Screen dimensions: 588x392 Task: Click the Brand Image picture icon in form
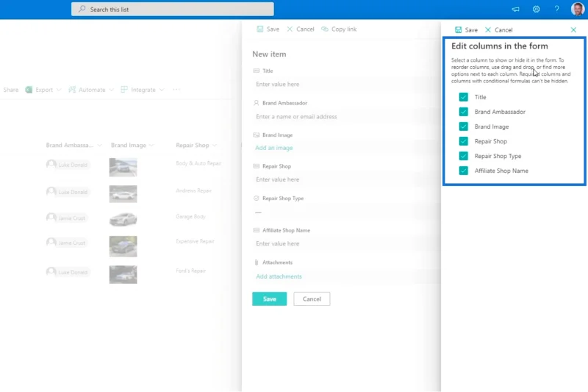[x=256, y=135]
